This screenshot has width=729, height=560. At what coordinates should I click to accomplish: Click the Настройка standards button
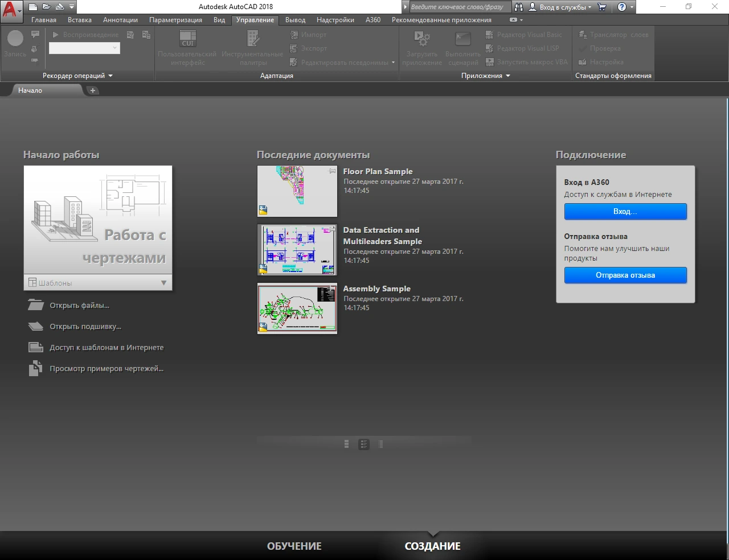click(601, 62)
